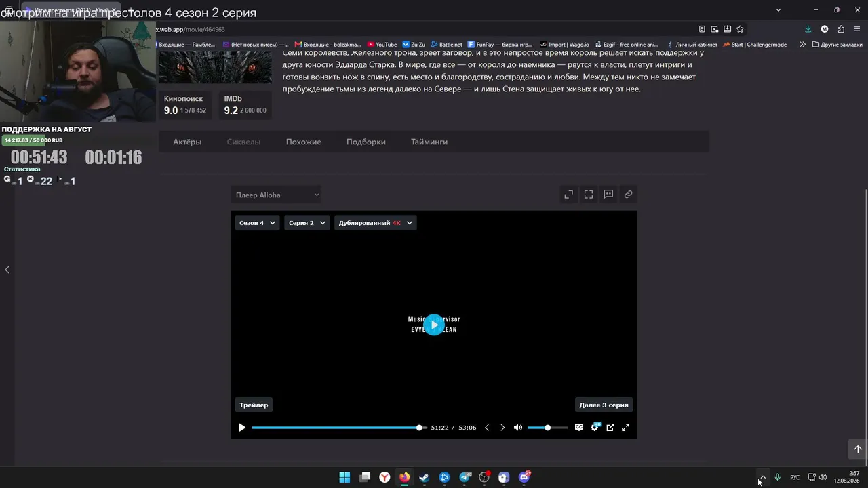
Task: Toggle subtitles with the CC icon
Action: pos(579,428)
